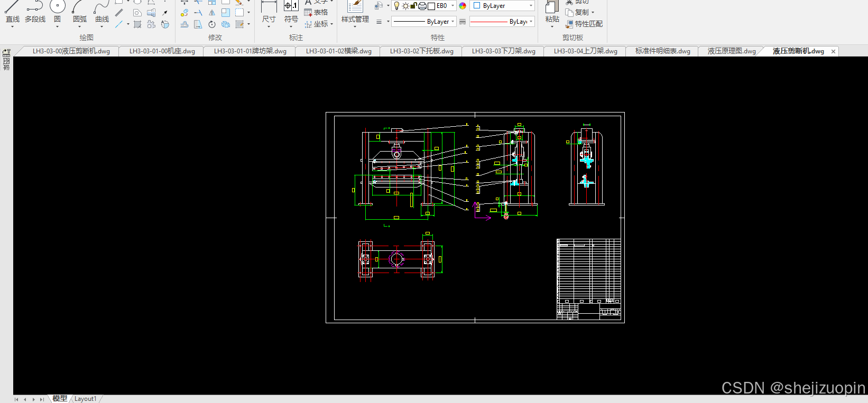This screenshot has width=868, height=403.
Task: Select the 圆 circle tool
Action: [x=57, y=13]
